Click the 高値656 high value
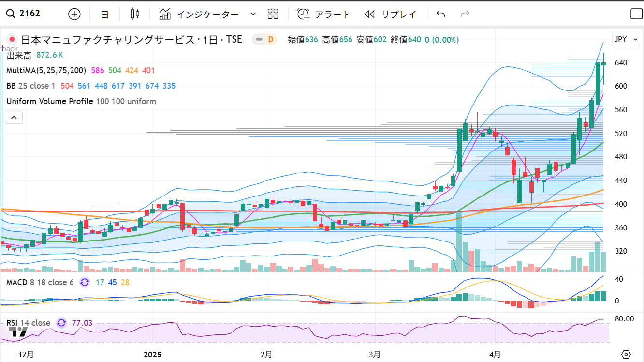 (x=337, y=40)
